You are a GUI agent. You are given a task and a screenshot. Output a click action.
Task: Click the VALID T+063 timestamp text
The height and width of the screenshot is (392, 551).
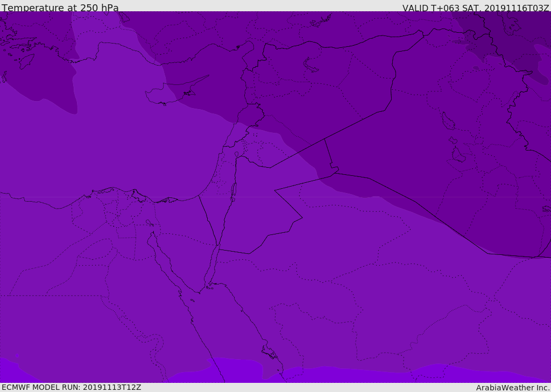476,8
